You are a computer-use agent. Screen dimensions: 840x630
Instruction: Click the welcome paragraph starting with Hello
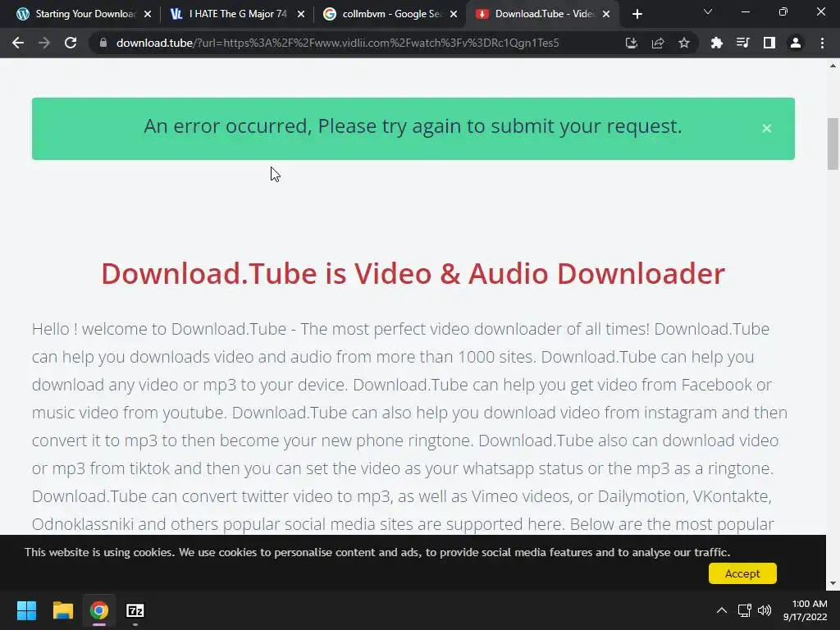409,427
